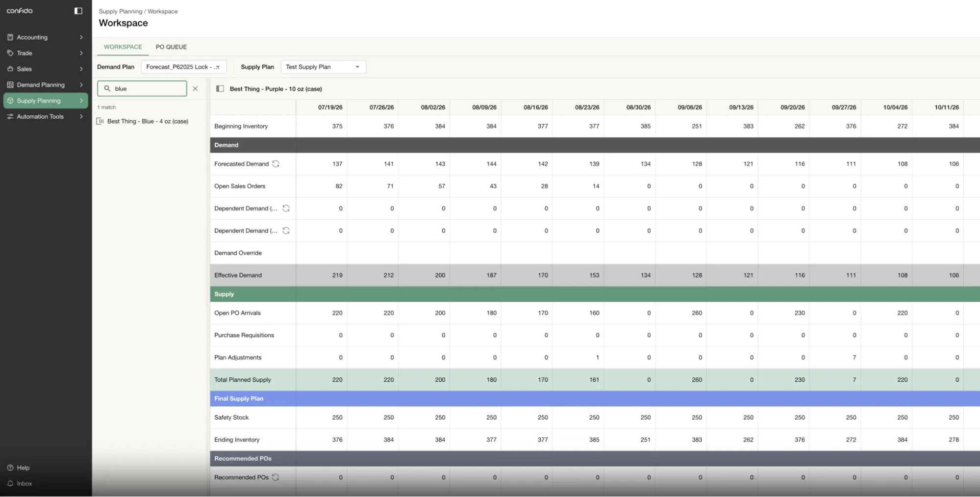980x497 pixels.
Task: Click Ending Inventory value 278
Action: click(954, 440)
